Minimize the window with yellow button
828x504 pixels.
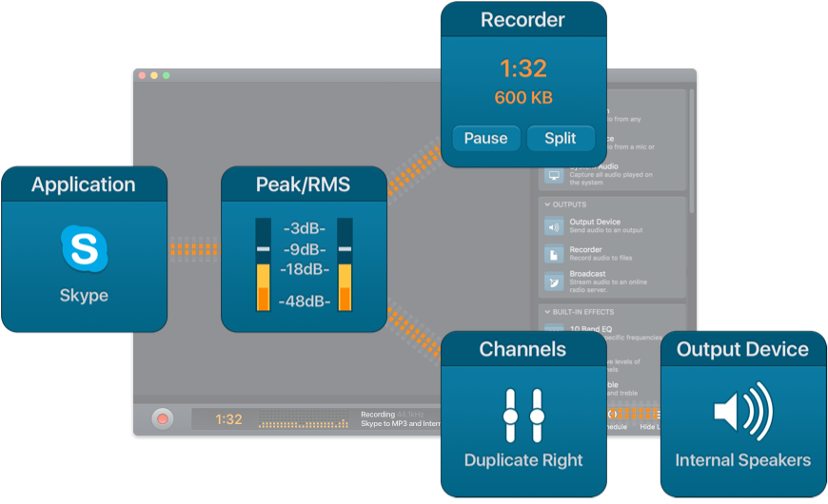coord(154,75)
